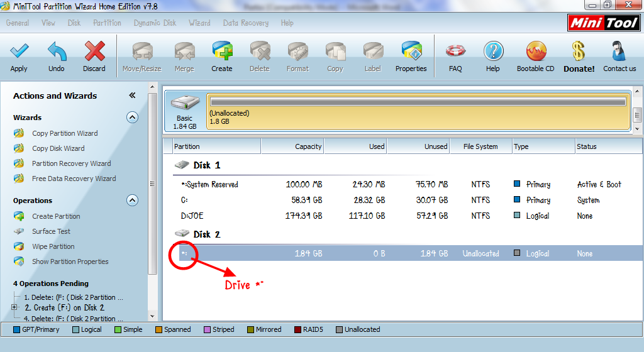The width and height of the screenshot is (644, 352).
Task: Sort by Used column header
Action: coord(355,146)
